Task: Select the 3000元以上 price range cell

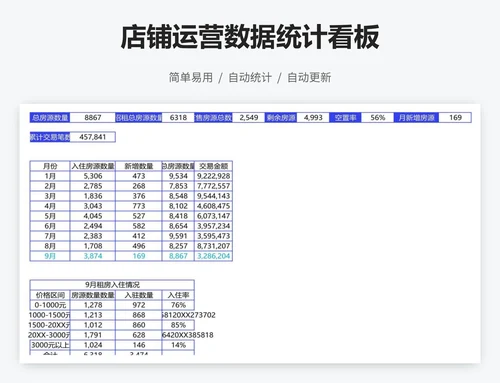Action: point(50,345)
